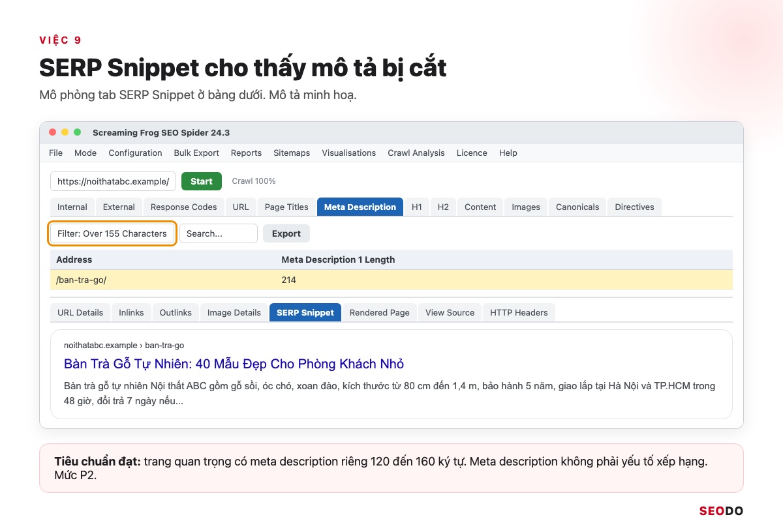Open the HTTP Headers bottom tab

point(519,312)
